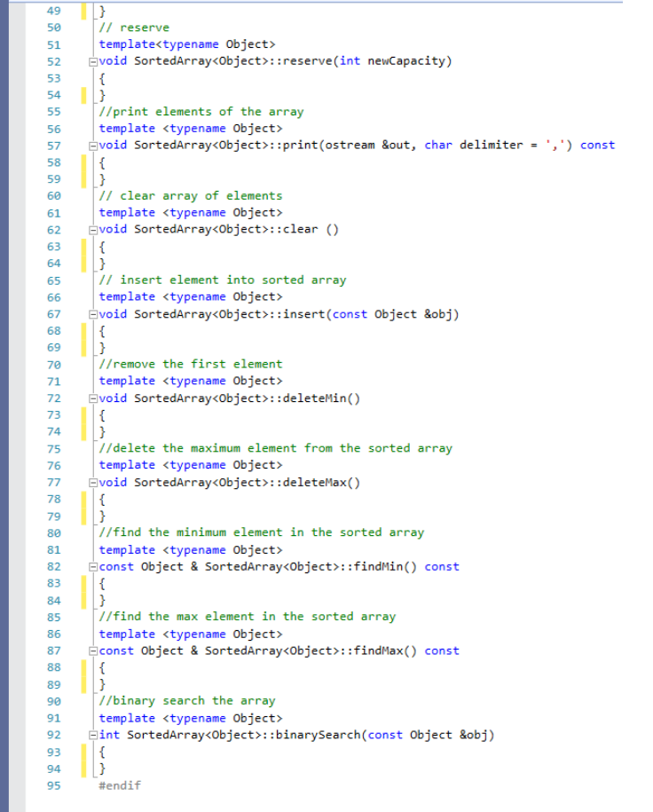
Task: Click 'findMax' function name
Action: [378, 651]
